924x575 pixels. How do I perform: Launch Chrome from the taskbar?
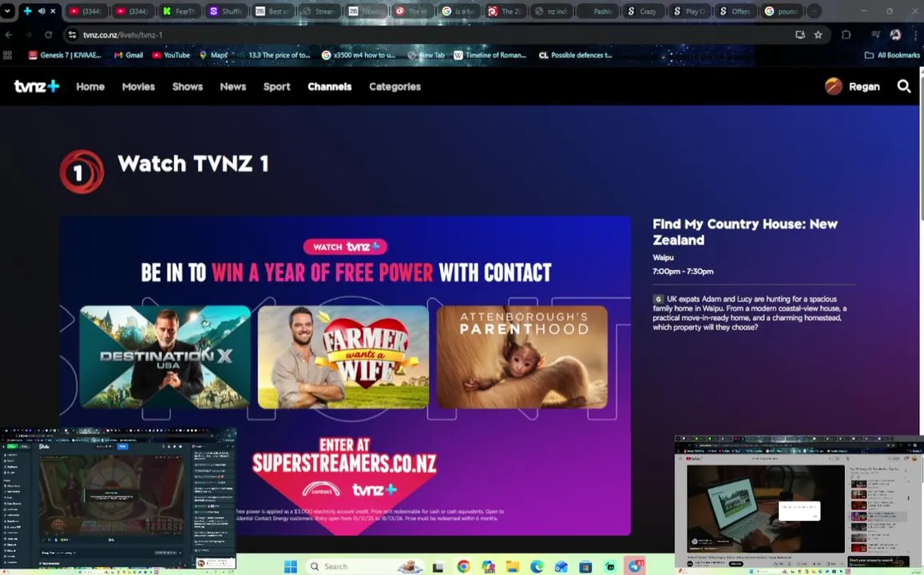click(x=464, y=566)
